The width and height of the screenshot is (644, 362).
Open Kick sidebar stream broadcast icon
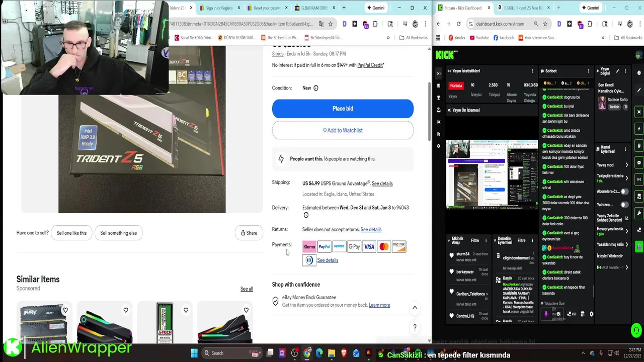point(439,73)
